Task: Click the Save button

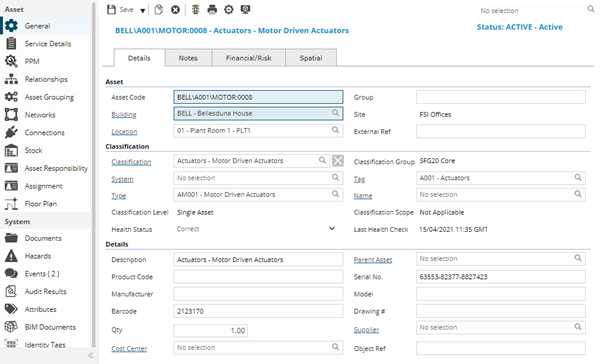Action: coord(121,10)
